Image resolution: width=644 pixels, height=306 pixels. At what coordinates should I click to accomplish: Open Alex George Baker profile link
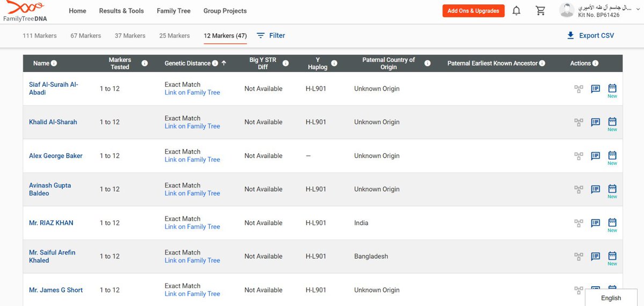point(56,156)
